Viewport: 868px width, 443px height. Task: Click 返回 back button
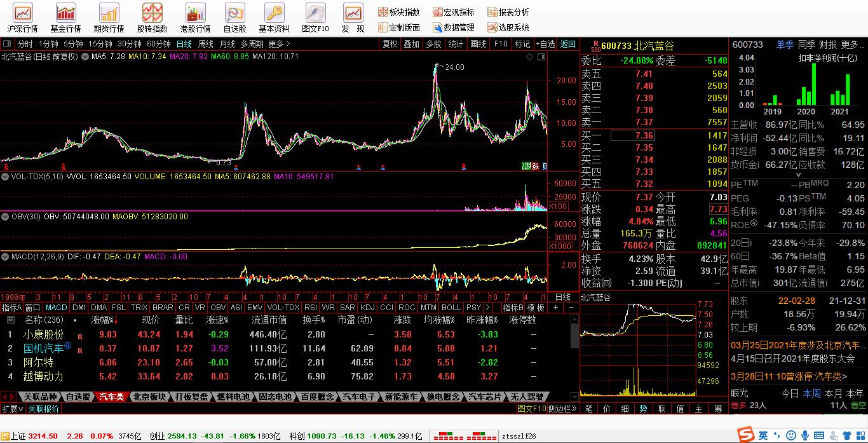click(x=567, y=44)
